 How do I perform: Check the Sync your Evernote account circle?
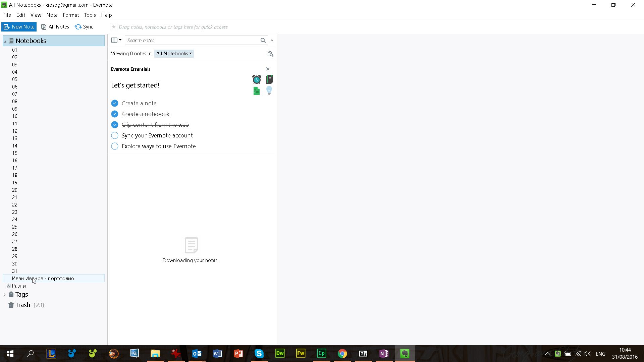115,135
